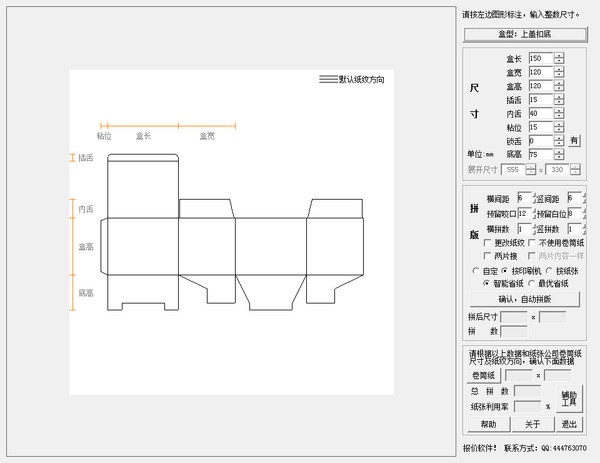
Task: Enable the 更改纸纹 checkbox
Action: 489,243
